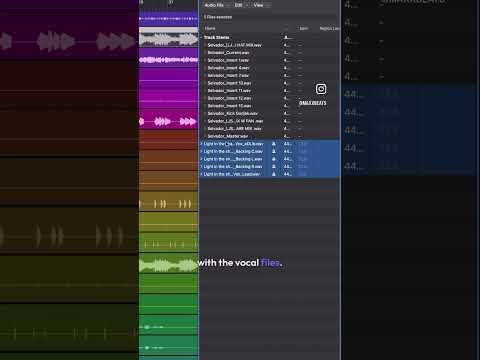Viewport: 480px width, 360px height.
Task: Expand the Light in the Backing C file
Action: pyautogui.click(x=201, y=152)
